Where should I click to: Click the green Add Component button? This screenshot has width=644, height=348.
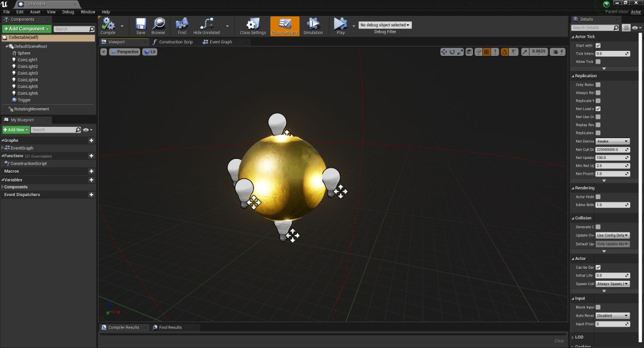[26, 29]
